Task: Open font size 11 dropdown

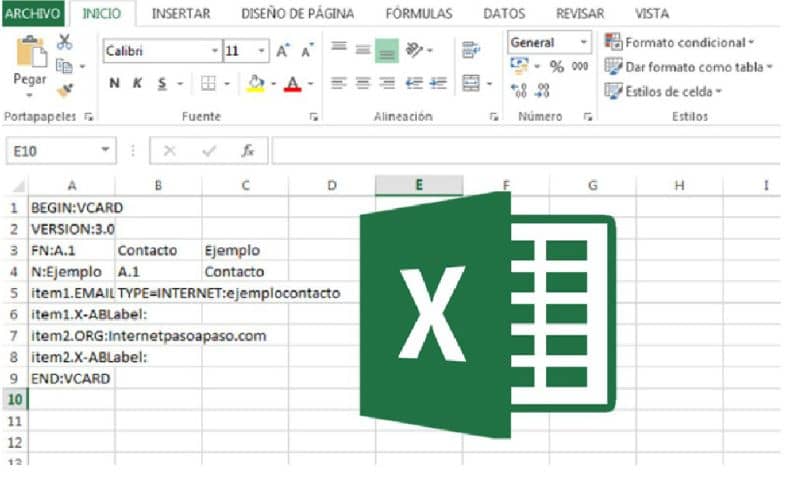Action: click(x=261, y=50)
